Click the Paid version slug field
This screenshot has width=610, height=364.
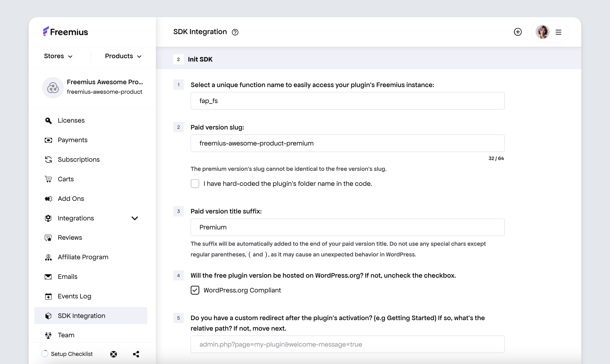(347, 143)
